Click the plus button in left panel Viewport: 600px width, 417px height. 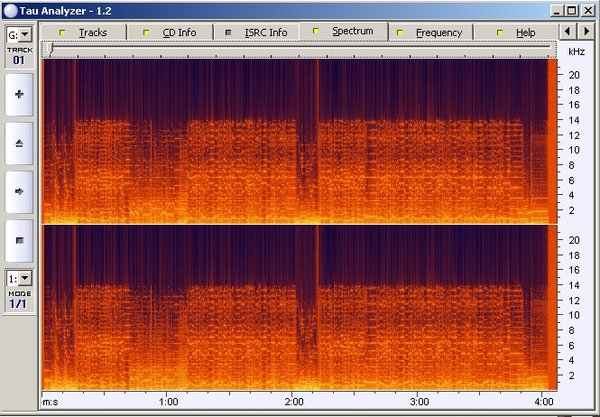tap(19, 94)
